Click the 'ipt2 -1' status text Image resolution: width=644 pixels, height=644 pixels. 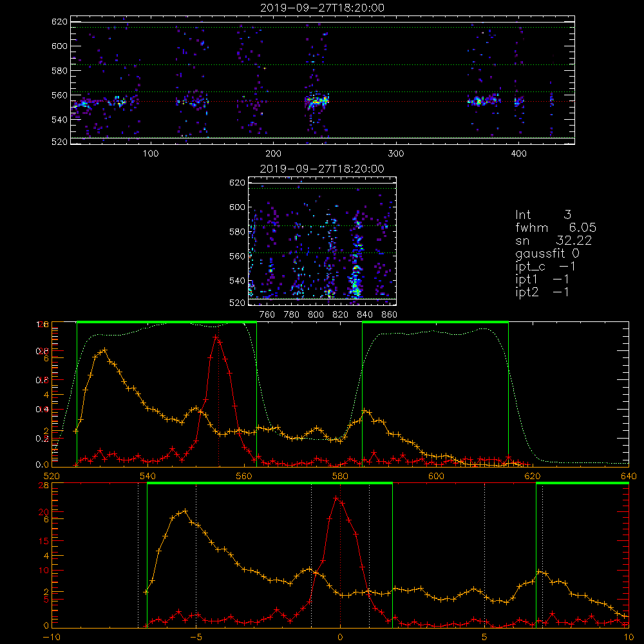coord(542,292)
